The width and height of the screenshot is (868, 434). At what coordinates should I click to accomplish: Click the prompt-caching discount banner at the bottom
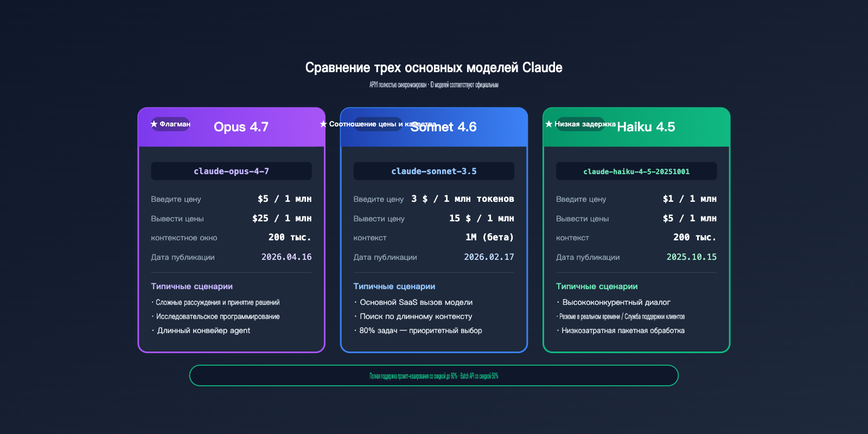point(434,375)
